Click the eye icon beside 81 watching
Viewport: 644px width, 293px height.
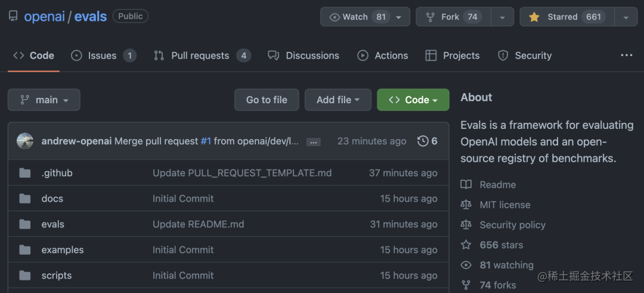(x=466, y=265)
